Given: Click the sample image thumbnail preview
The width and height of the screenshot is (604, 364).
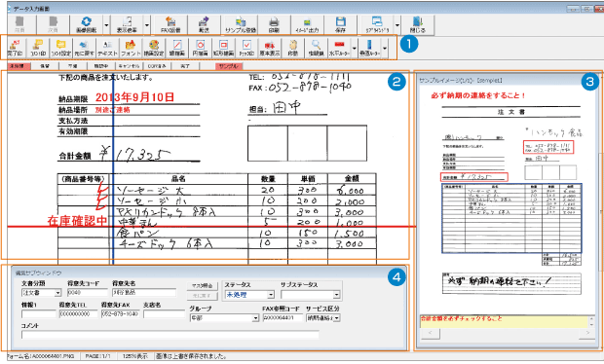Looking at the screenshot, I should pyautogui.click(x=508, y=200).
